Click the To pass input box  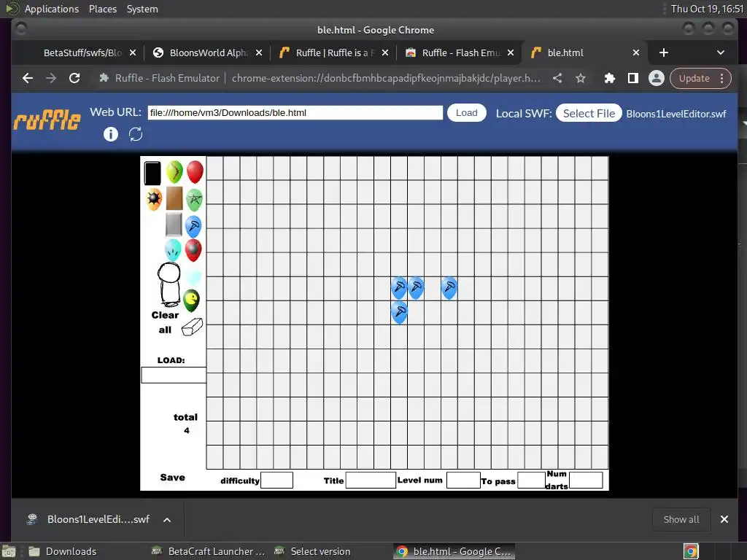[x=531, y=480]
